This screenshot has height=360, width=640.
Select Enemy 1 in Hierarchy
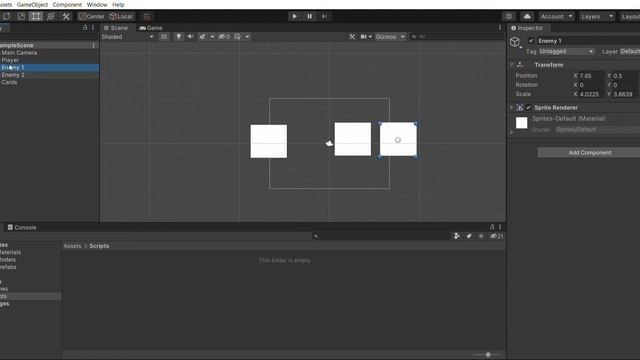click(x=49, y=67)
